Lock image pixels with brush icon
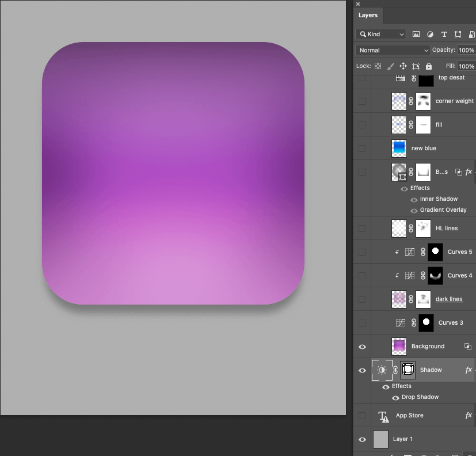Image resolution: width=476 pixels, height=456 pixels. tap(391, 66)
